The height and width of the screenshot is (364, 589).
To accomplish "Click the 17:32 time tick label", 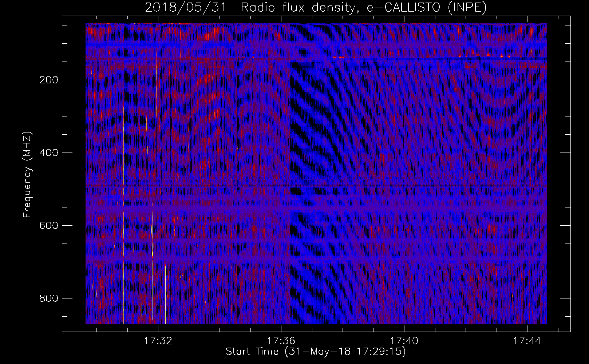I will [x=158, y=341].
